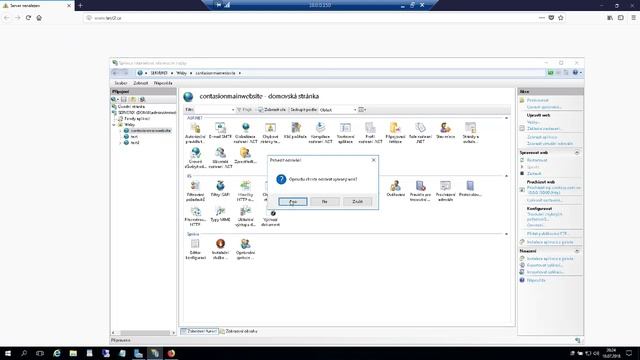Open the Globalizace rozhraní .NET icon
The height and width of the screenshot is (360, 640).
pyautogui.click(x=245, y=132)
